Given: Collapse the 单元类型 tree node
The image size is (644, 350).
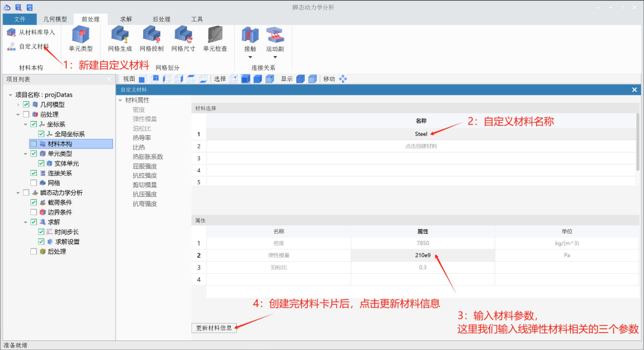Looking at the screenshot, I should (x=26, y=154).
